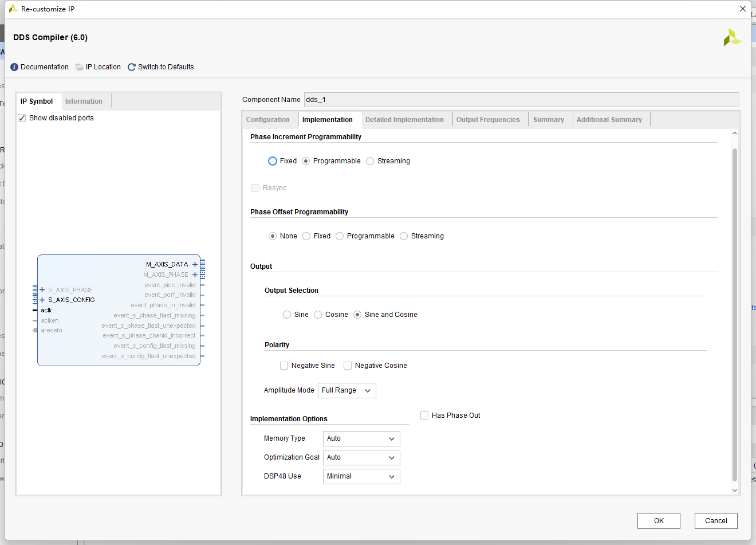Open the Detailed Implementation tab

pyautogui.click(x=404, y=120)
